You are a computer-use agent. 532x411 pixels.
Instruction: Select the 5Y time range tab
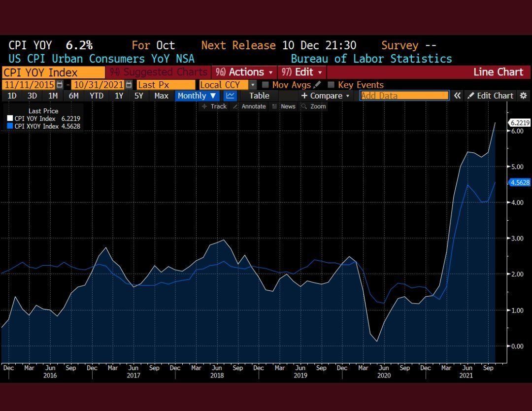[x=139, y=96]
